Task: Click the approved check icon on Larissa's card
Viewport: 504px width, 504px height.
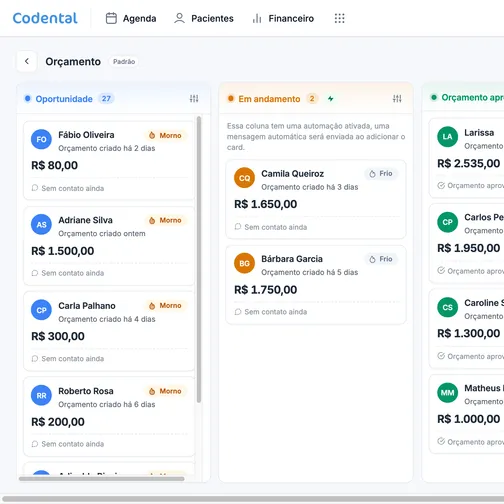Action: point(441,185)
